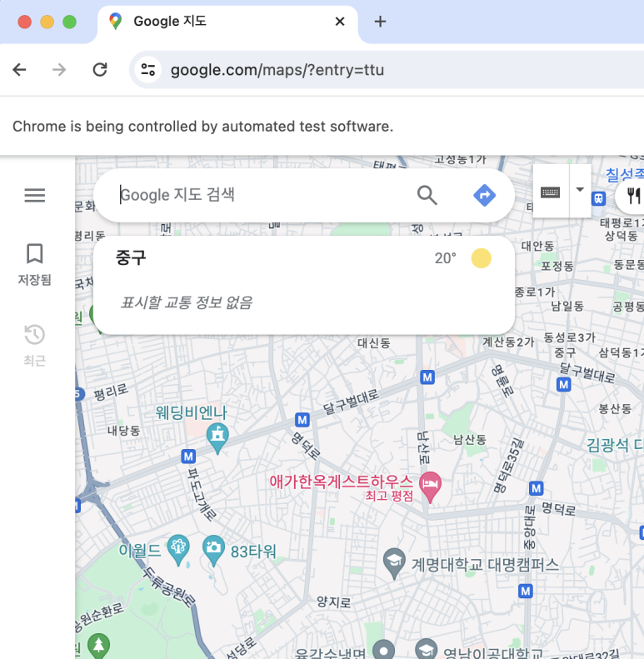Open the hamburger main menu
The image size is (644, 659).
coord(34,195)
